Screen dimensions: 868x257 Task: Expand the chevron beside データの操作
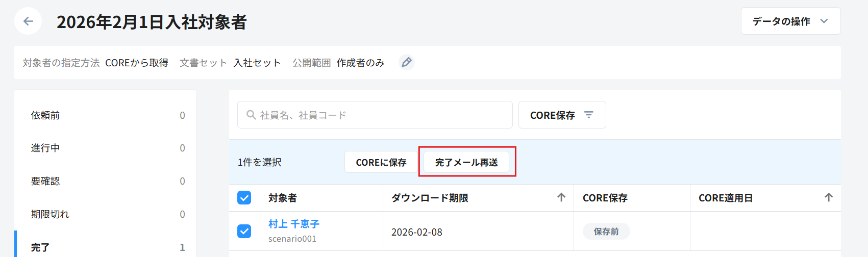tap(824, 21)
